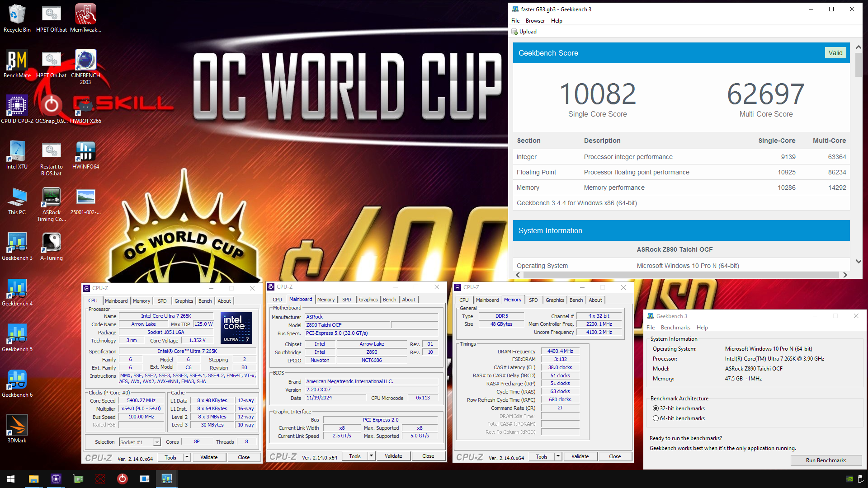Click the Geekbench vertical scrollbar thumb
Screen dimensions: 868x488
click(859, 66)
